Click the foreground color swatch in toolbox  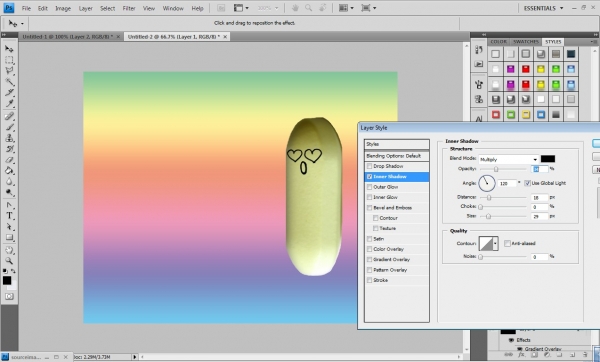click(7, 280)
